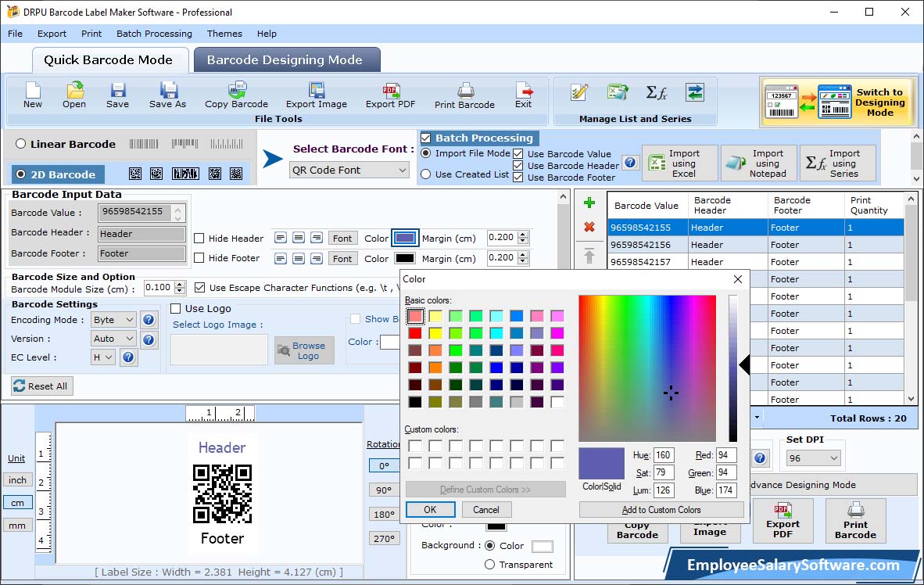The width and height of the screenshot is (924, 585).
Task: Select Import File Mode option
Action: (425, 153)
